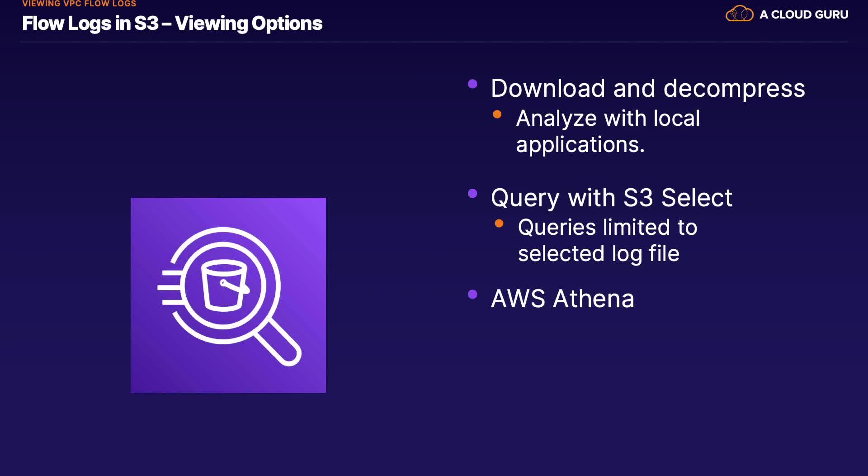Click orange bullet beside "Queries limited to"
Image resolution: width=868 pixels, height=476 pixels.
click(499, 223)
